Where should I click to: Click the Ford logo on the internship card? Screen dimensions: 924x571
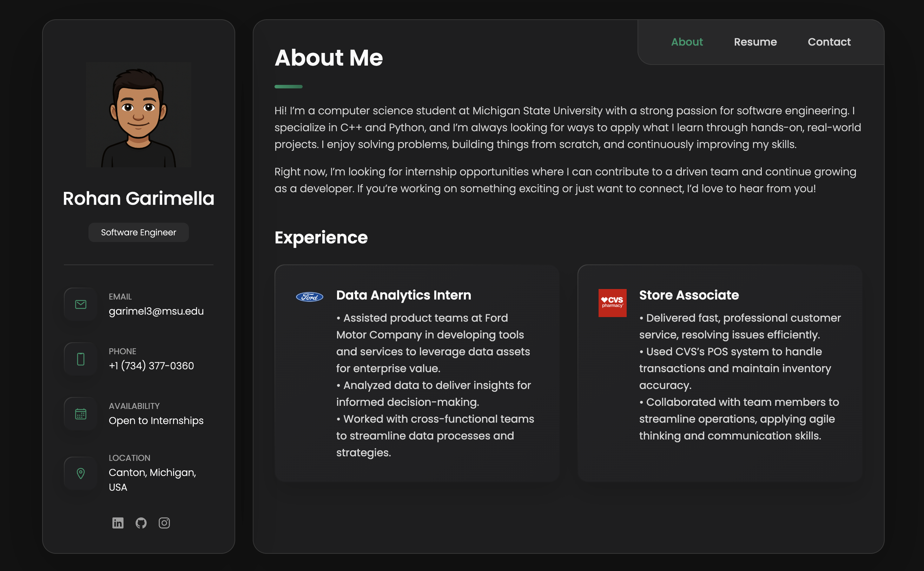tap(309, 297)
